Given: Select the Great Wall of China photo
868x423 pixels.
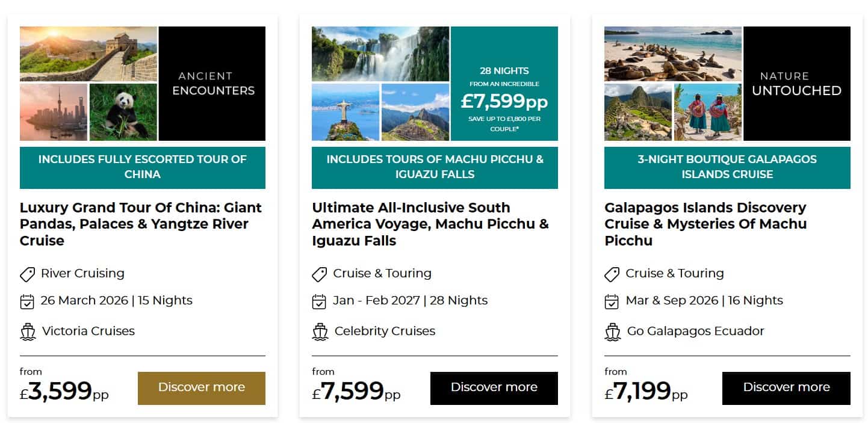Looking at the screenshot, I should (x=88, y=54).
